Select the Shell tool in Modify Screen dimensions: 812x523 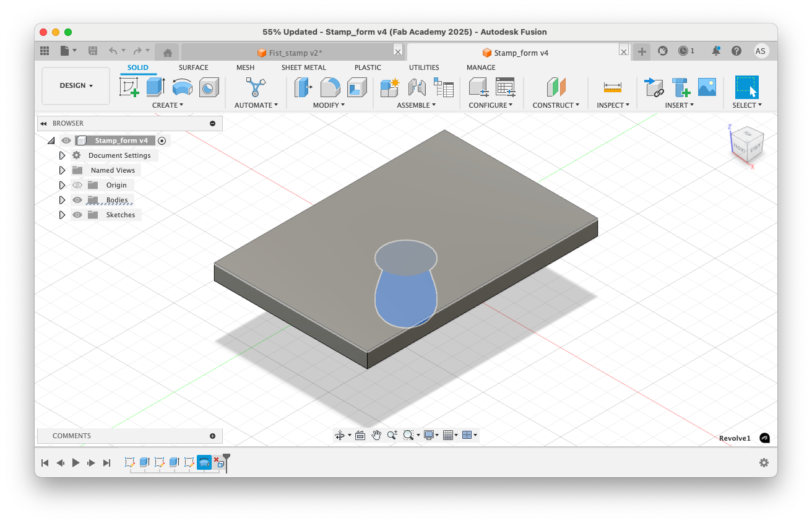pos(356,87)
